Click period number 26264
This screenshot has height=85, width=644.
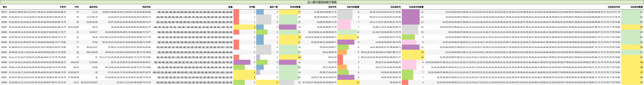[x=4, y=42]
